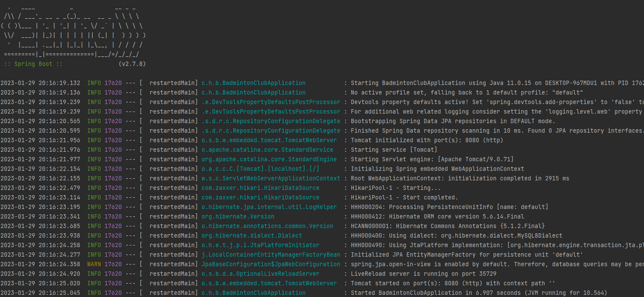This screenshot has height=297, width=644.
Task: Click the timestamp '2023-01-29 20:16:20.595'
Action: (x=40, y=131)
